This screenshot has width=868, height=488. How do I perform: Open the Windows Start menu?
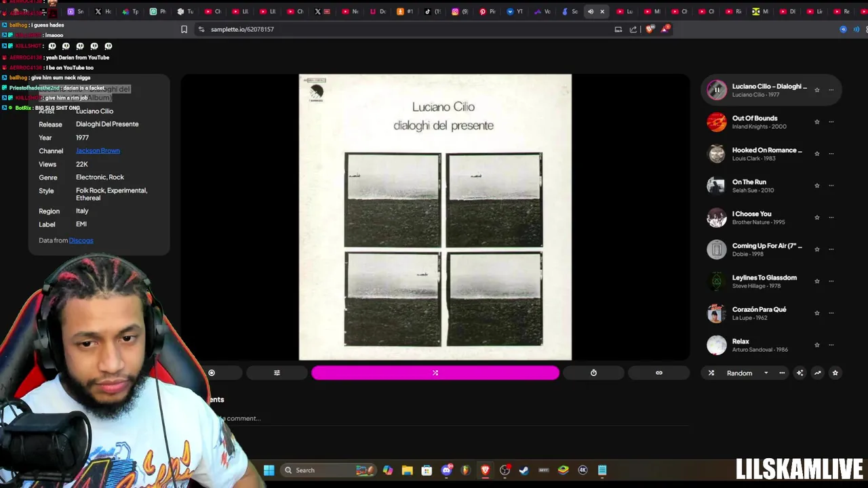pyautogui.click(x=269, y=470)
